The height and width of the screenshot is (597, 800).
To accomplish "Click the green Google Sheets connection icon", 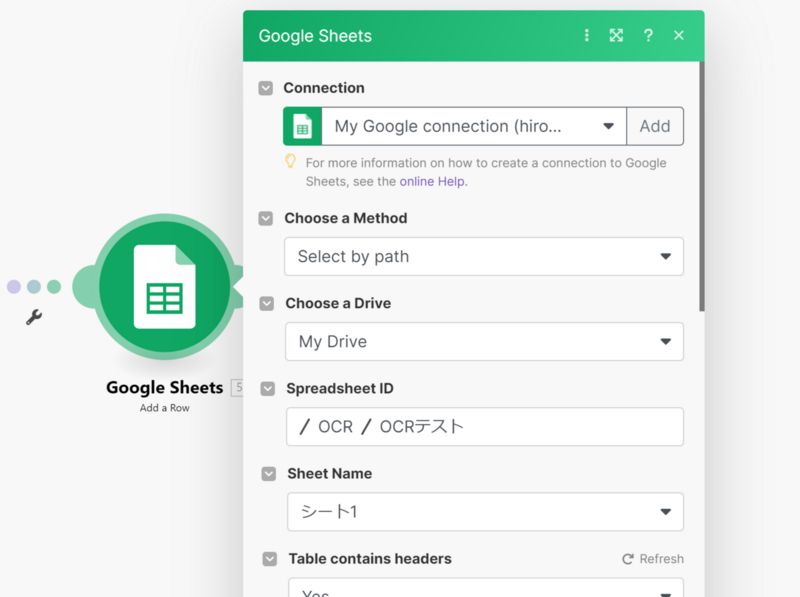I will 303,126.
